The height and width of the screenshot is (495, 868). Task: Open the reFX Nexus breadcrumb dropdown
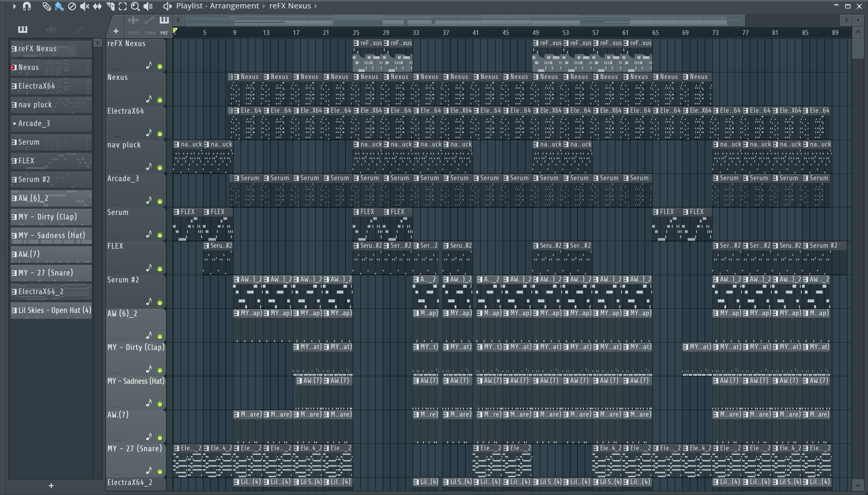316,6
